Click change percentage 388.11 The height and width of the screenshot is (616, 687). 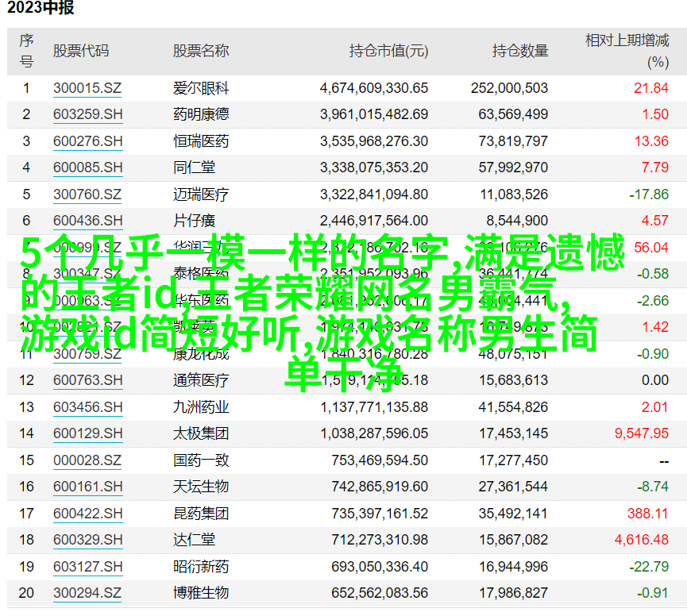[x=647, y=514]
